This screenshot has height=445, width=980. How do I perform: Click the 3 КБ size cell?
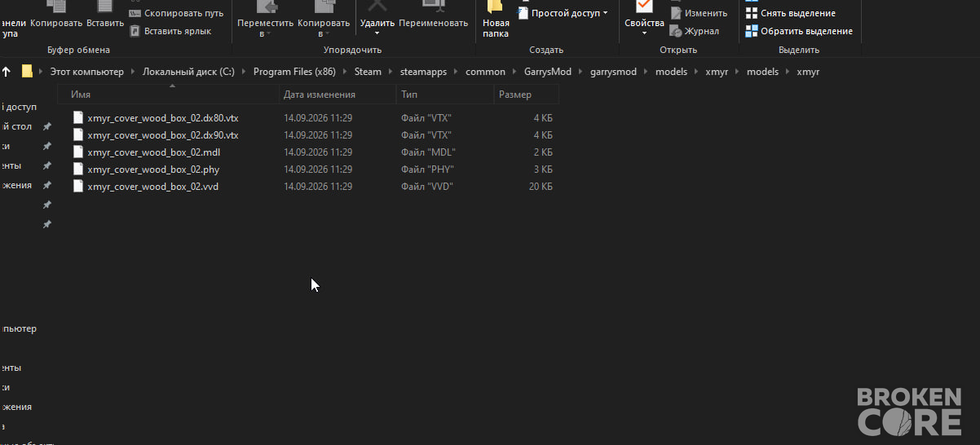click(543, 169)
